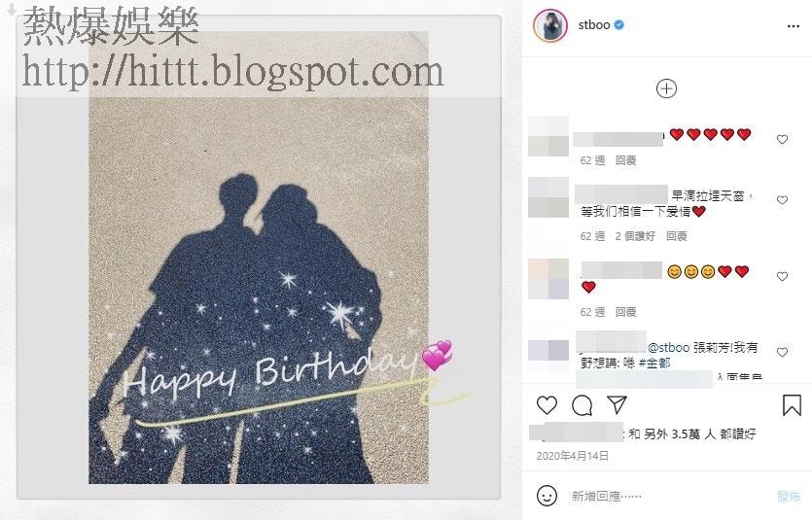The image size is (812, 520).
Task: Click the 新增回應 comment input field
Action: click(668, 497)
